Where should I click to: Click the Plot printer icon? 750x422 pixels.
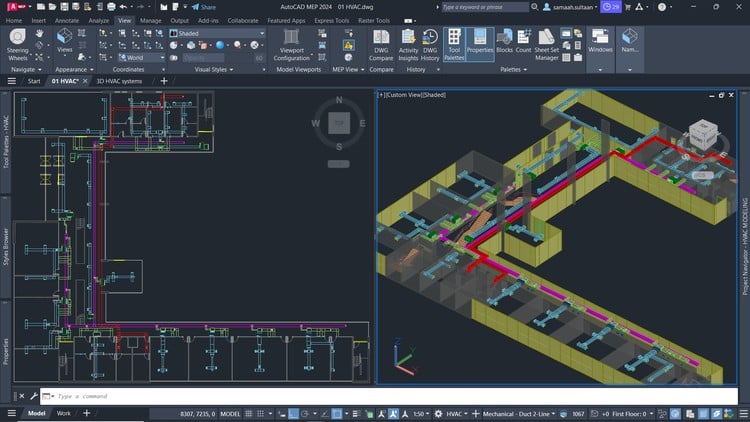click(111, 7)
